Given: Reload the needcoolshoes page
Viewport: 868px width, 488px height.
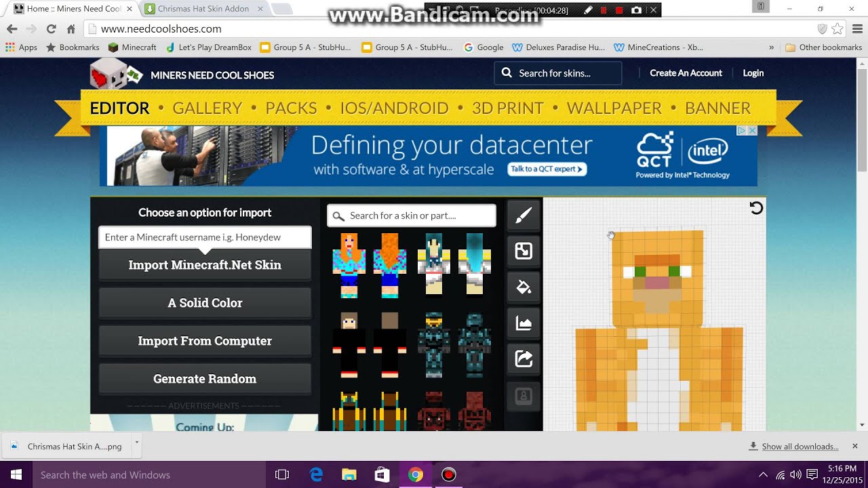Looking at the screenshot, I should point(51,28).
